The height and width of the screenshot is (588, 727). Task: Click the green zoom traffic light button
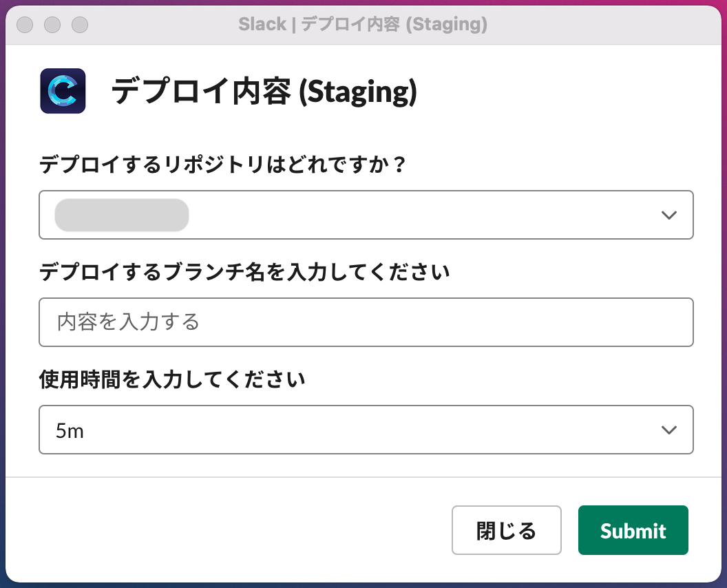point(81,24)
